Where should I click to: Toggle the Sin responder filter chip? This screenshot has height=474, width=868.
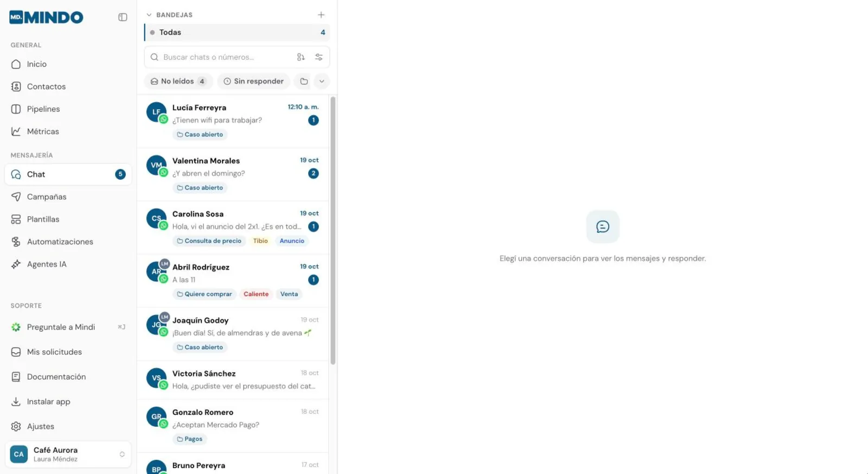click(254, 81)
